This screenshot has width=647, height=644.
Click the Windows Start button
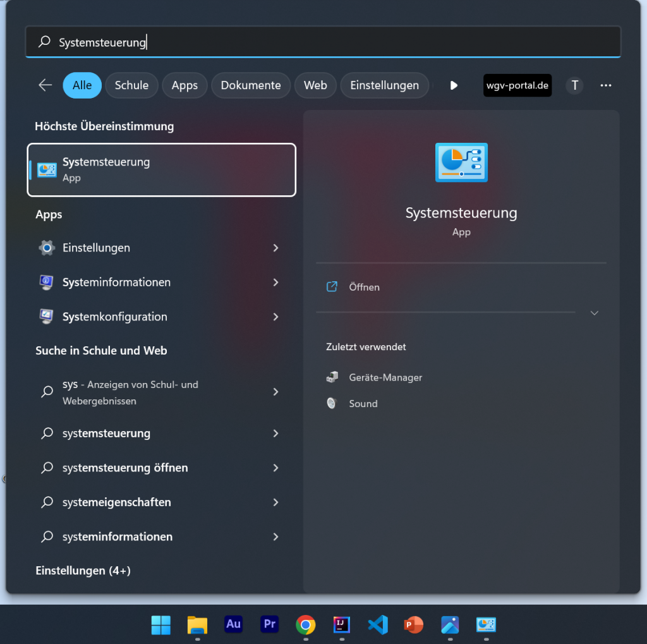[x=161, y=624]
